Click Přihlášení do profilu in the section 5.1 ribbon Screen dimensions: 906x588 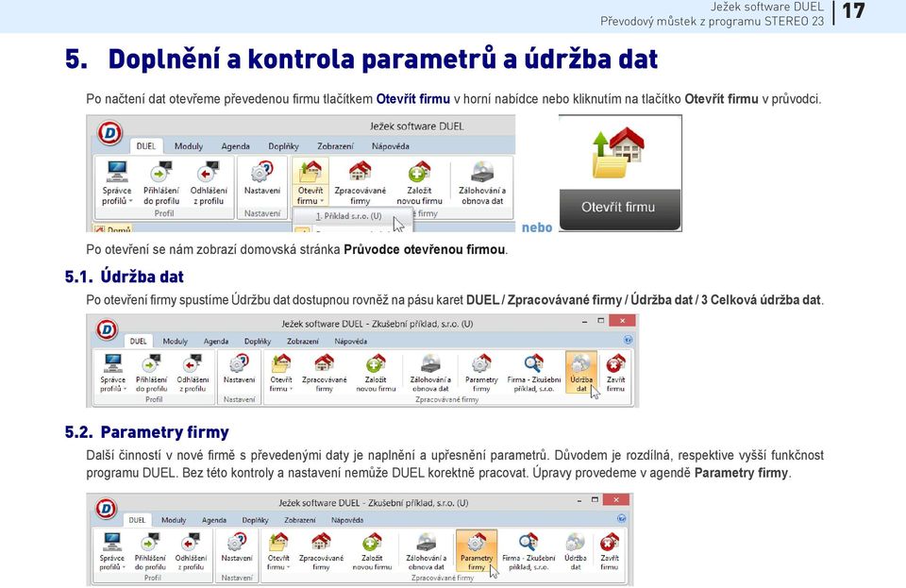tap(151, 373)
